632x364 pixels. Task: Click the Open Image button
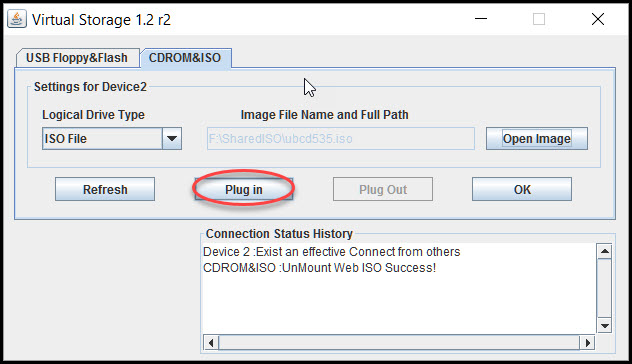click(537, 139)
